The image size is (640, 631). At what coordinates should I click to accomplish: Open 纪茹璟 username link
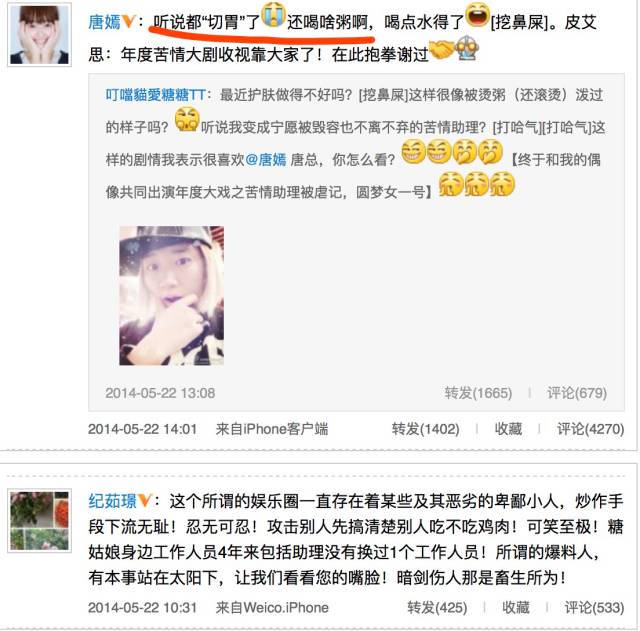[x=113, y=501]
